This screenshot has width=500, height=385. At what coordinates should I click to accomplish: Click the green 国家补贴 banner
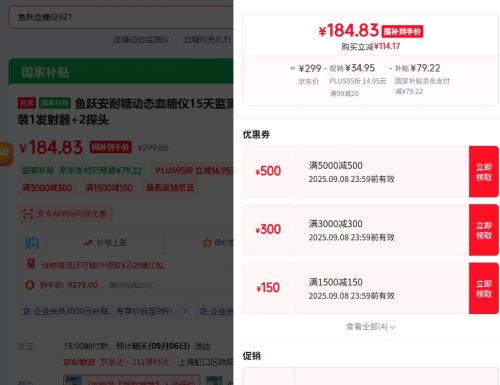click(x=121, y=71)
